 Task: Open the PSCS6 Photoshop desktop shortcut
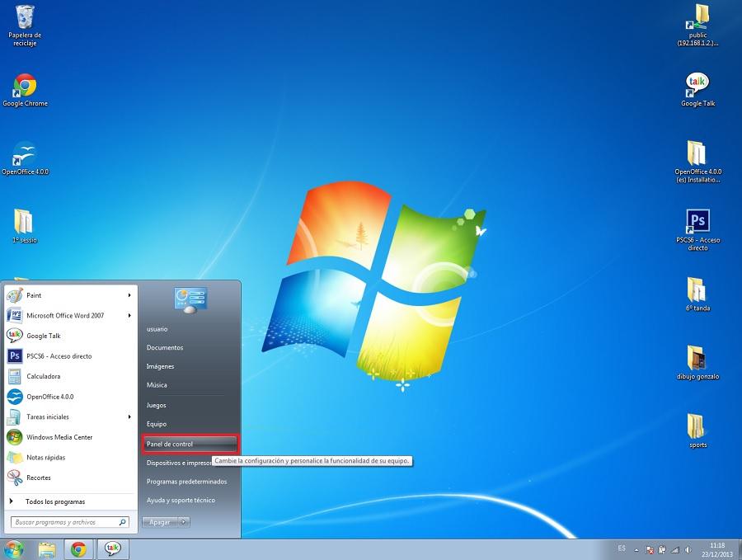[697, 221]
